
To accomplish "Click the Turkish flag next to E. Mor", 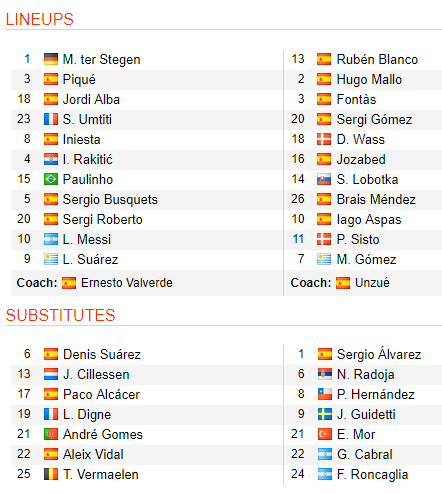I will pos(325,434).
